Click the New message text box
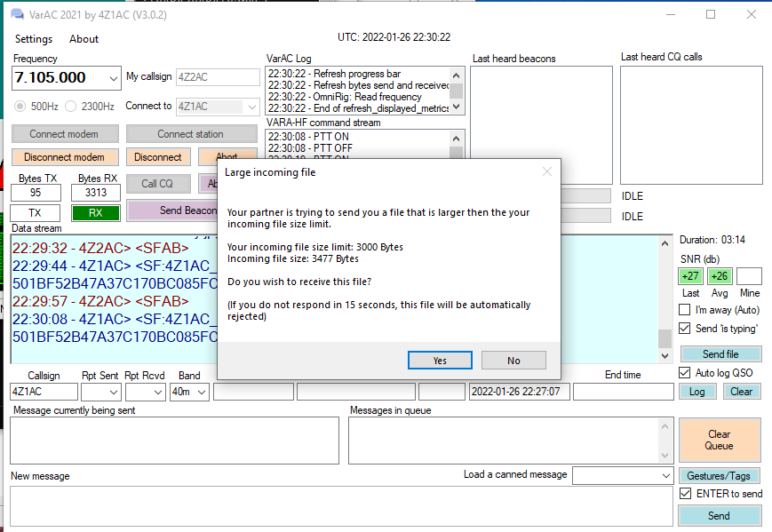The height and width of the screenshot is (532, 772). (x=341, y=506)
